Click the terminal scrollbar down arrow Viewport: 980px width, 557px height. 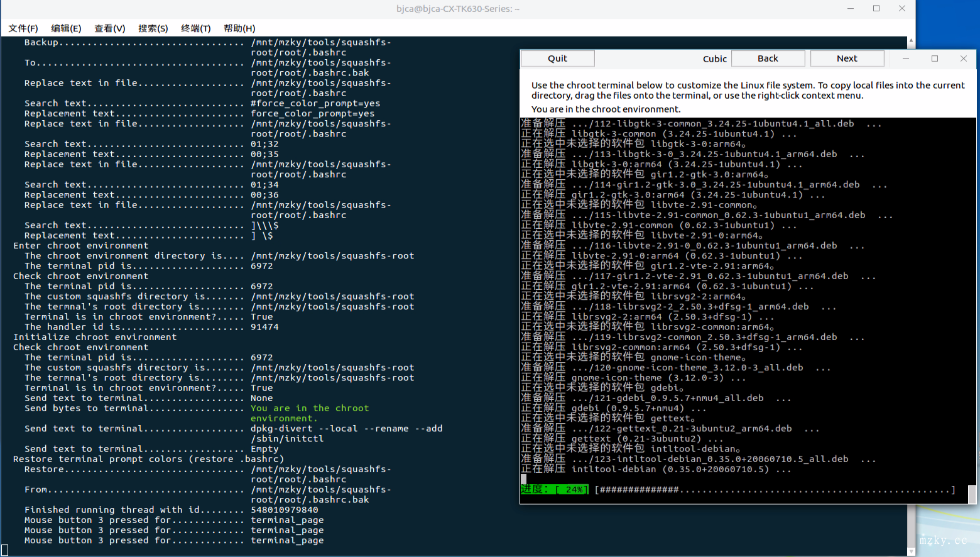pyautogui.click(x=912, y=551)
